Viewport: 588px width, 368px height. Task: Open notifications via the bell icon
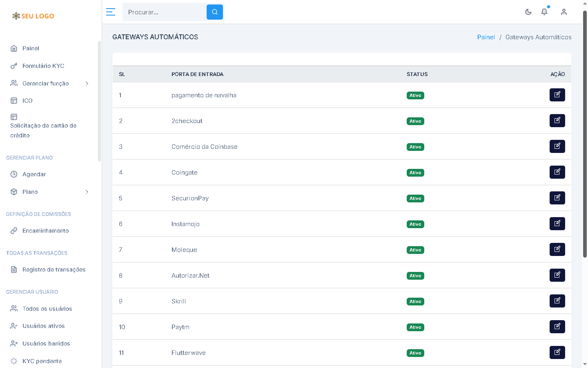tap(544, 12)
